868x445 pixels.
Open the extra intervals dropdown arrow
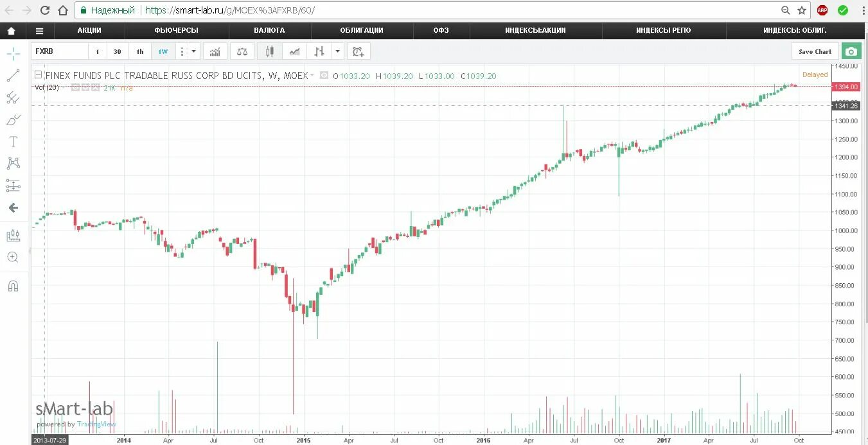click(x=194, y=51)
